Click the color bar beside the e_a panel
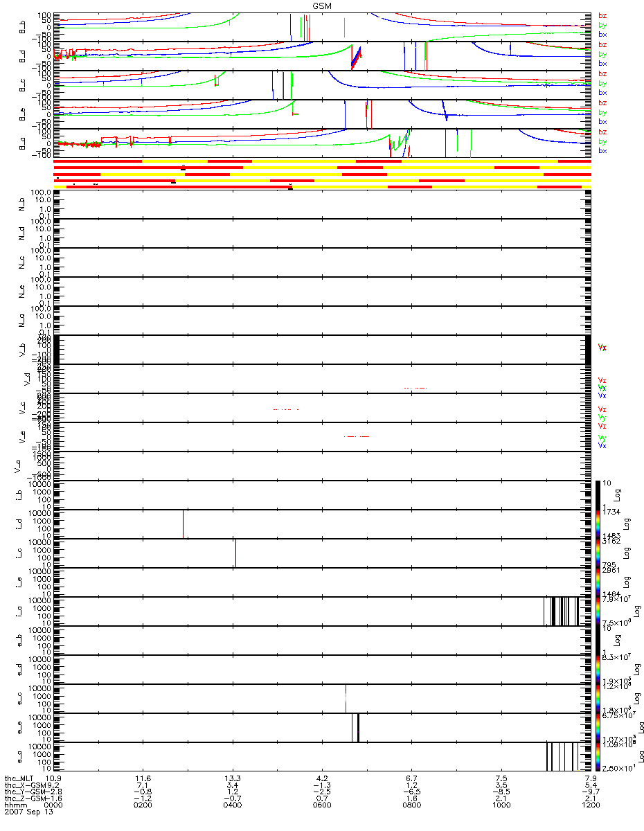This screenshot has width=644, height=831. pyautogui.click(x=598, y=756)
